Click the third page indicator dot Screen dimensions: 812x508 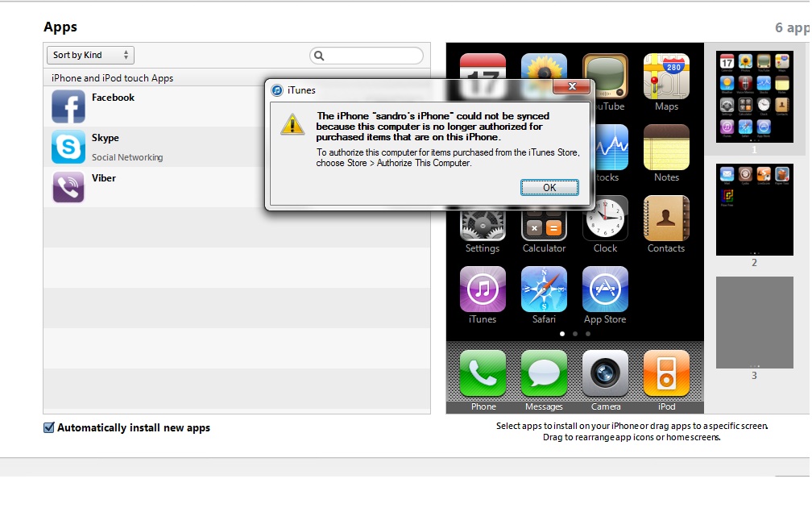588,334
